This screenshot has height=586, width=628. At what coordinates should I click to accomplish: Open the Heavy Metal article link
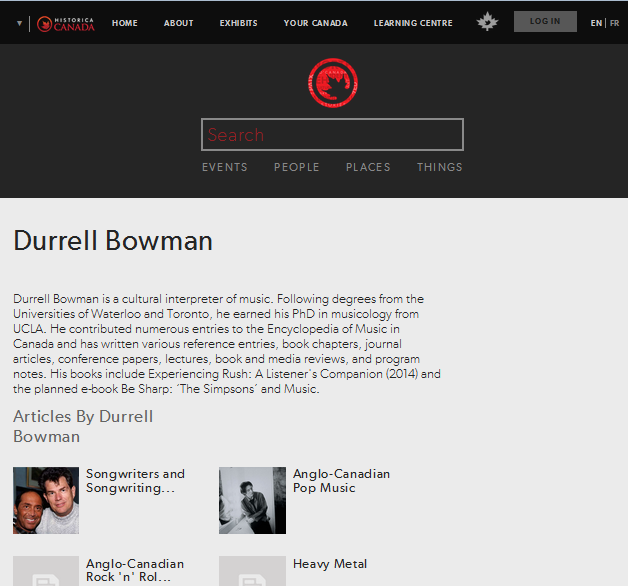point(330,564)
